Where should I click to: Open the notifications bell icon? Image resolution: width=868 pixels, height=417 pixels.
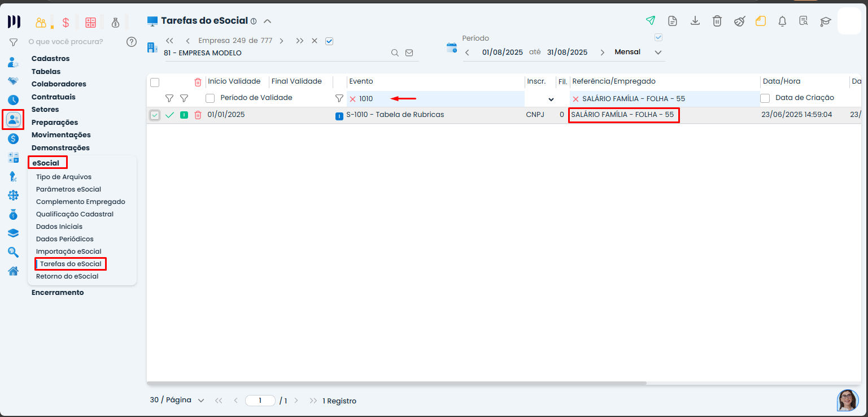[782, 21]
